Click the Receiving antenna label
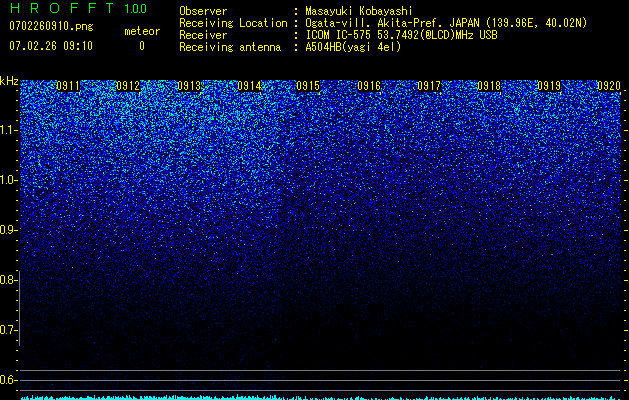Image resolution: width=629 pixels, height=400 pixels. (230, 47)
